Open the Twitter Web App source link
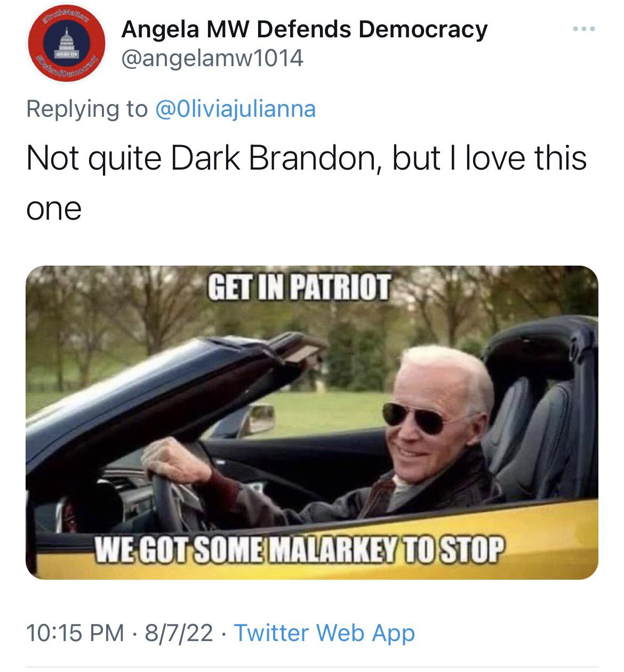The width and height of the screenshot is (624, 672). [324, 633]
